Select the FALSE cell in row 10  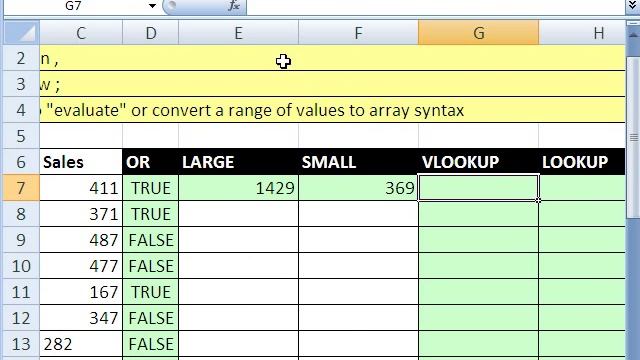pyautogui.click(x=151, y=266)
